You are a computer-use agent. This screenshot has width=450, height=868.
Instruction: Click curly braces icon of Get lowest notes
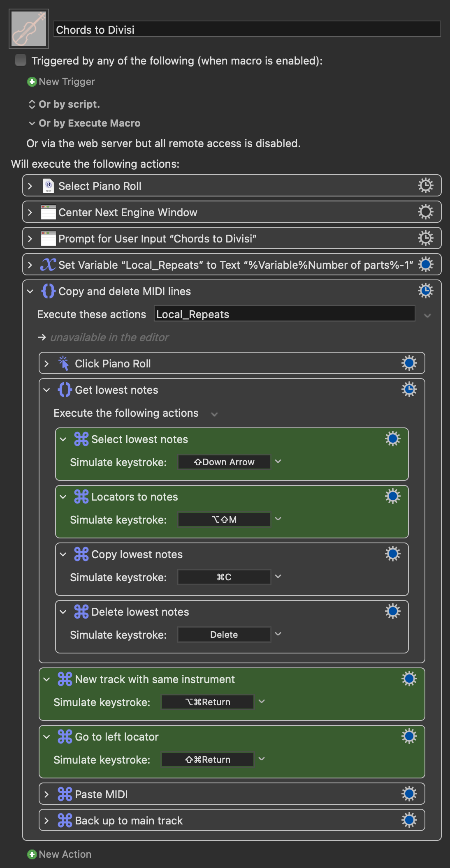(65, 390)
